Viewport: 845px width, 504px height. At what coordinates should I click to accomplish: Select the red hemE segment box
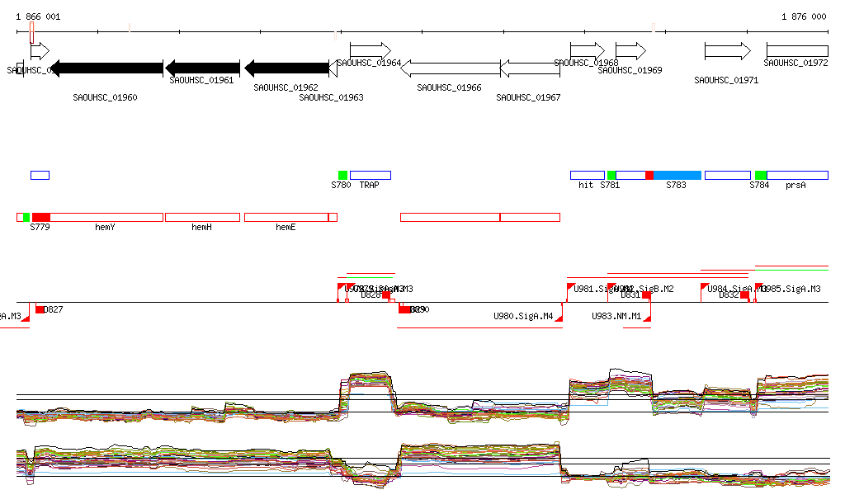coord(286,217)
